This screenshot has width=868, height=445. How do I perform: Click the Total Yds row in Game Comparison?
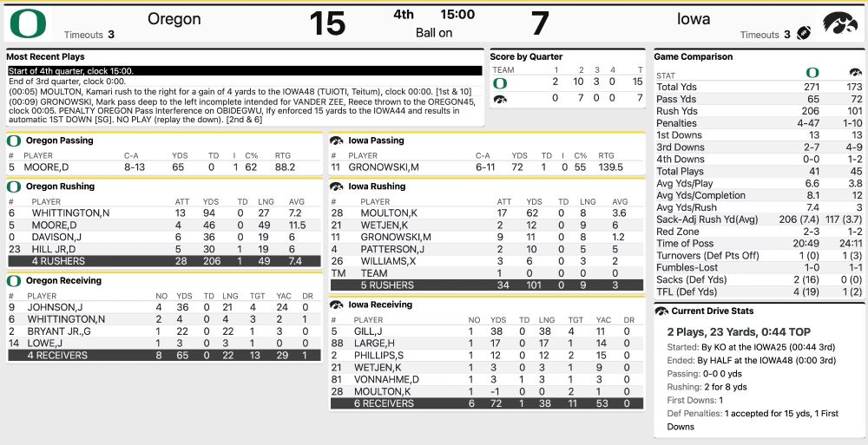[759, 87]
